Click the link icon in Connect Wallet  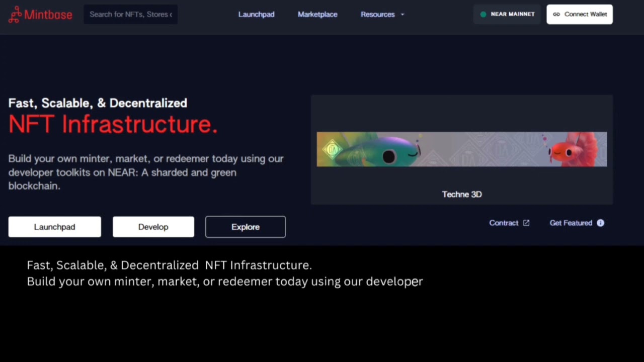tap(556, 15)
